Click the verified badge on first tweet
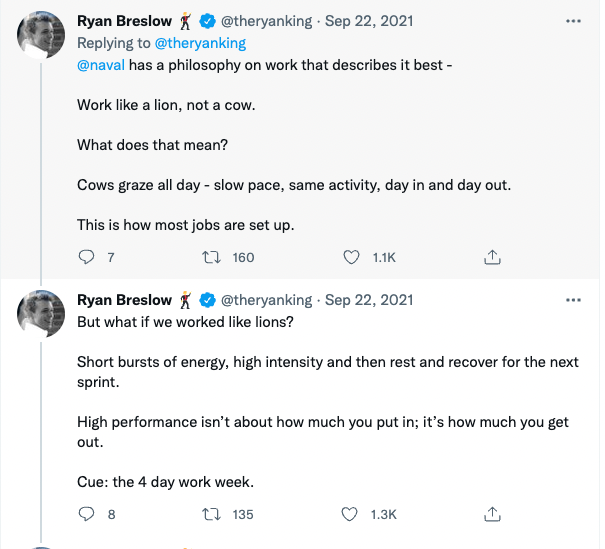The image size is (605, 549). click(x=208, y=21)
